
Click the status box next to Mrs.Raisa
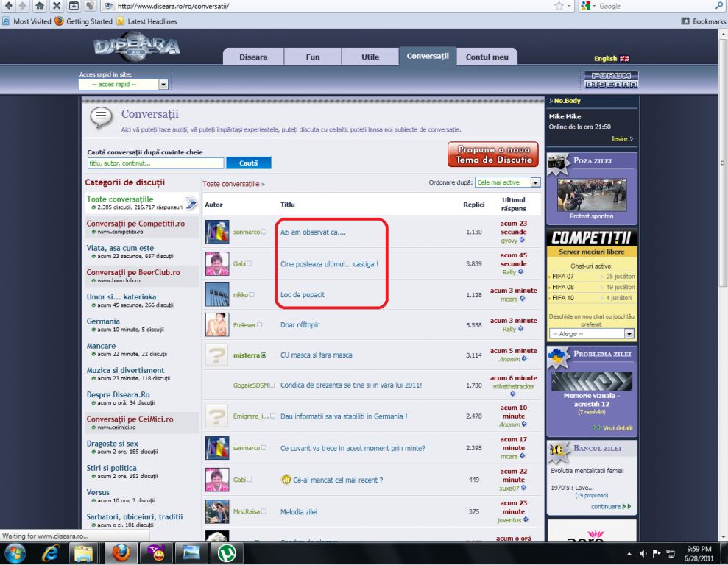(264, 511)
